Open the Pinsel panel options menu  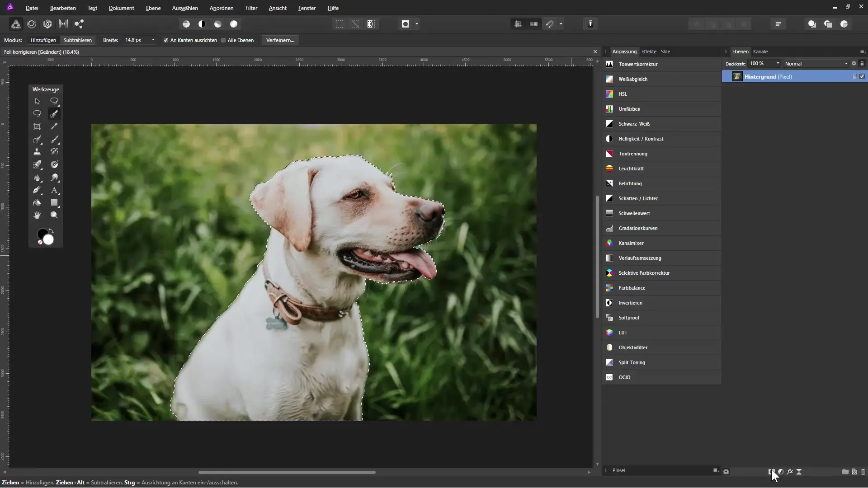[x=716, y=470]
